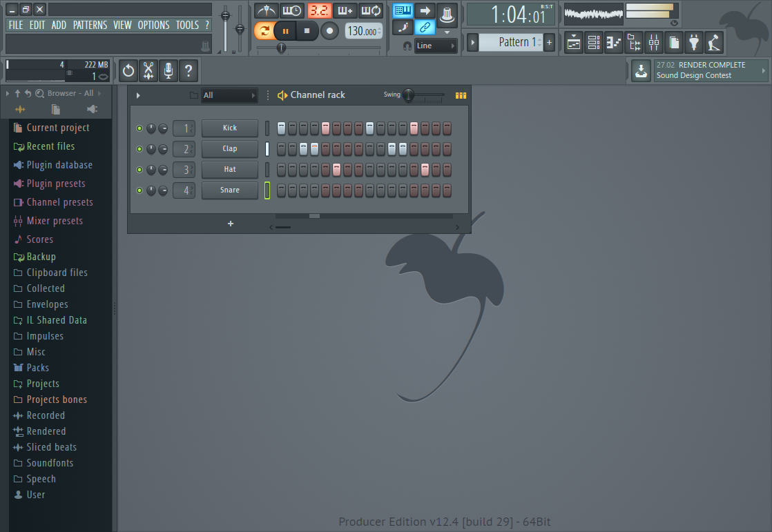Open the 'Line' snap selector

tap(435, 45)
